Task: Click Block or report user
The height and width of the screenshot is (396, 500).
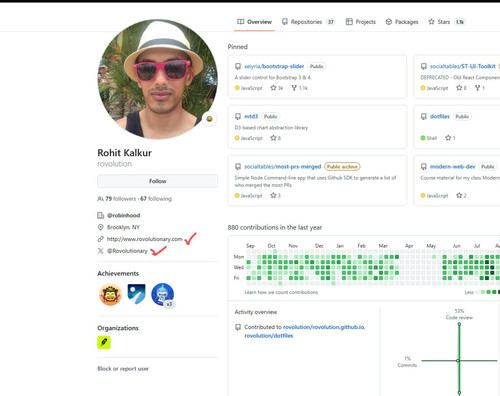Action: [123, 369]
